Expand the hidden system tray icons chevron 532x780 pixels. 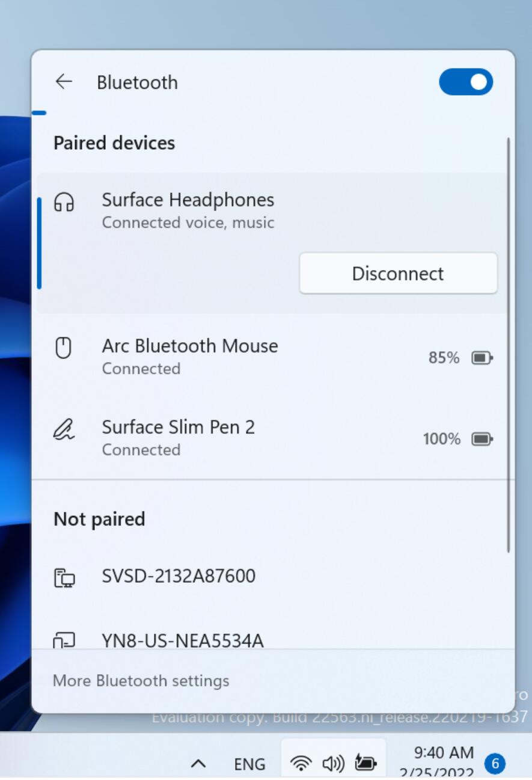[198, 764]
